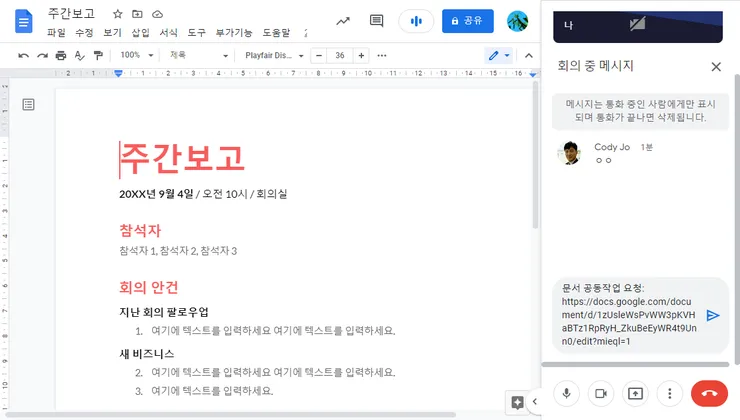This screenshot has height=420, width=740.
Task: Redo the last action
Action: coord(42,56)
